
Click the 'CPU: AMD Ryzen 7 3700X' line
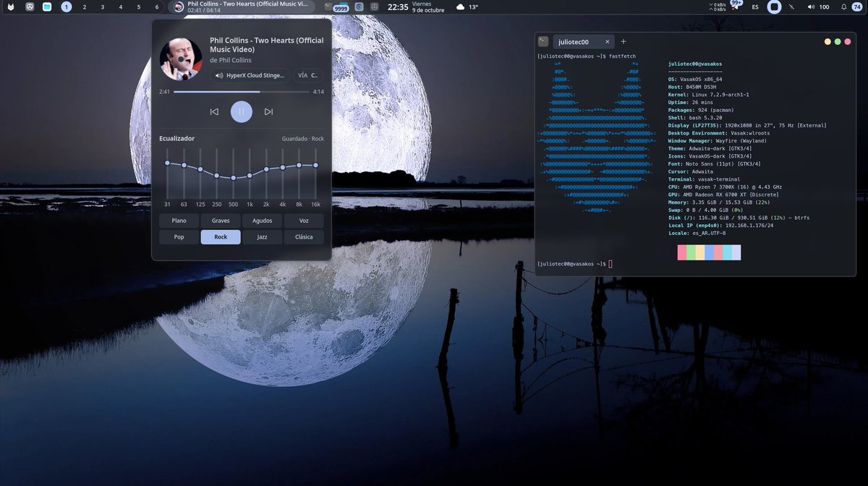coord(725,187)
